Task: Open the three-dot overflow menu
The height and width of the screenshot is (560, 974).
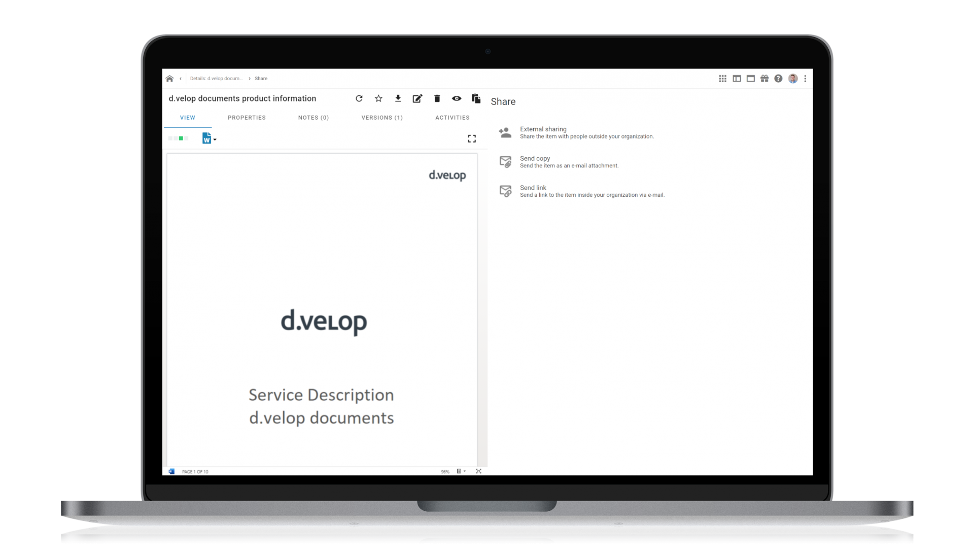Action: [x=805, y=79]
